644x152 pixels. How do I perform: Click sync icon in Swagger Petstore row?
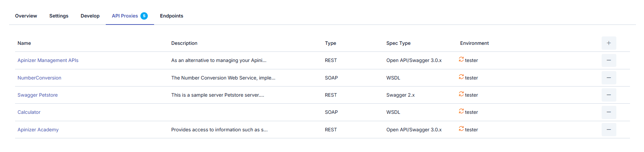coord(461,94)
